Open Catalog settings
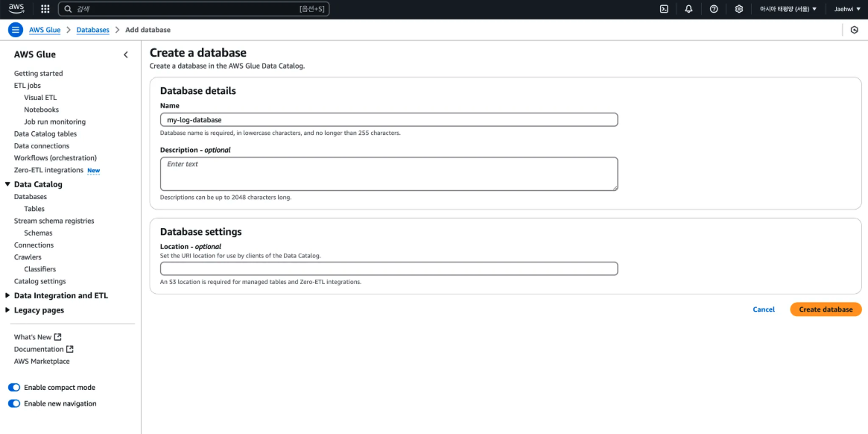The height and width of the screenshot is (434, 868). (x=39, y=282)
